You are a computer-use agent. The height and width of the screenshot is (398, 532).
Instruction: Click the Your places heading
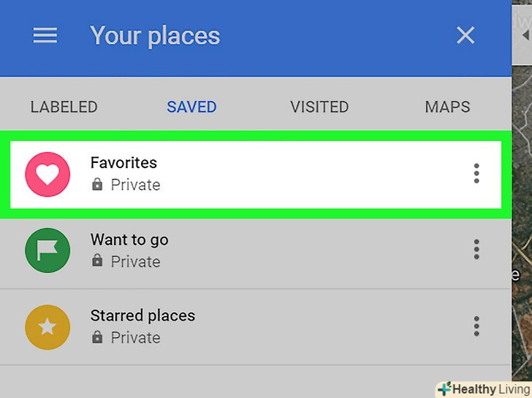tap(155, 36)
